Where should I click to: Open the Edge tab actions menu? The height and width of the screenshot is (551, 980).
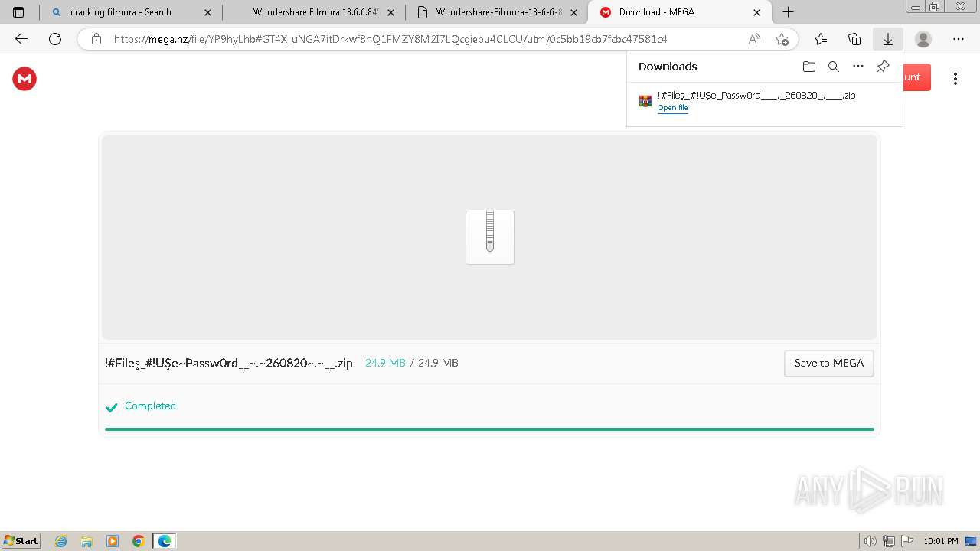click(x=18, y=12)
